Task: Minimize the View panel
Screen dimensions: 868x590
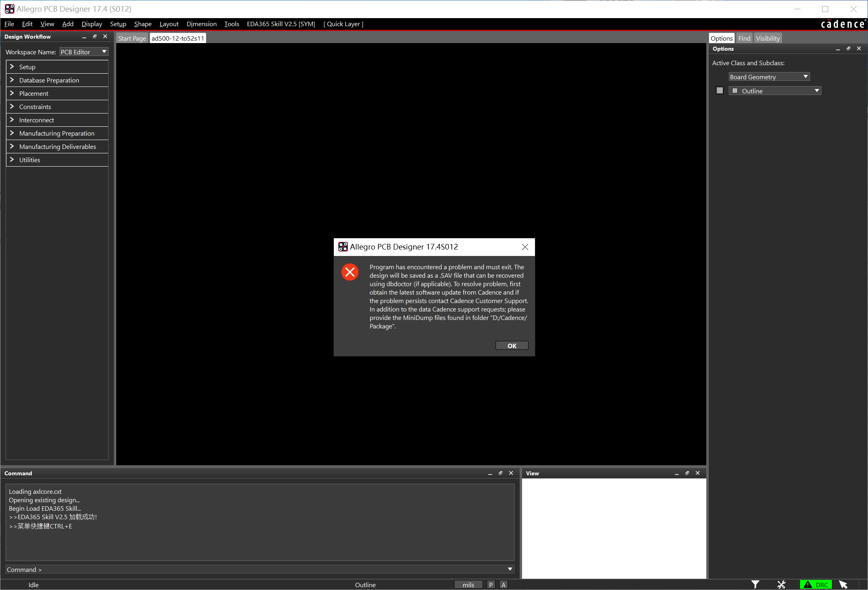Action: coord(677,473)
